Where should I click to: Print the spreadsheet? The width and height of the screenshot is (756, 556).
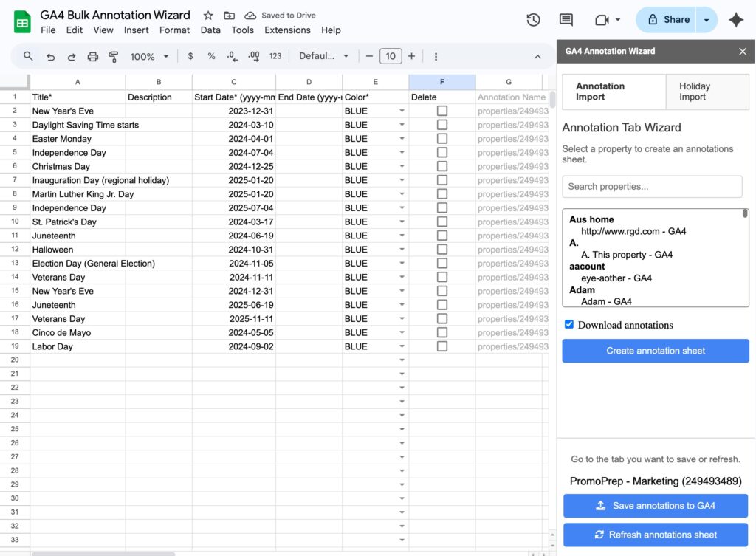[x=92, y=57]
